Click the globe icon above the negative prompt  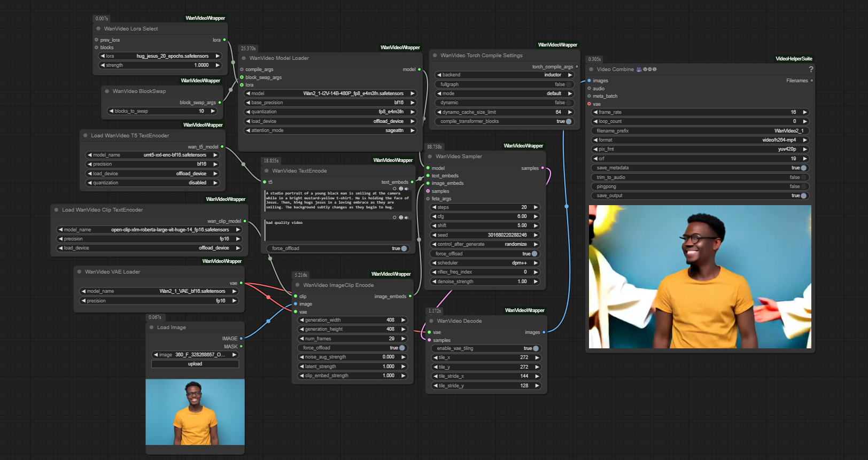[401, 217]
